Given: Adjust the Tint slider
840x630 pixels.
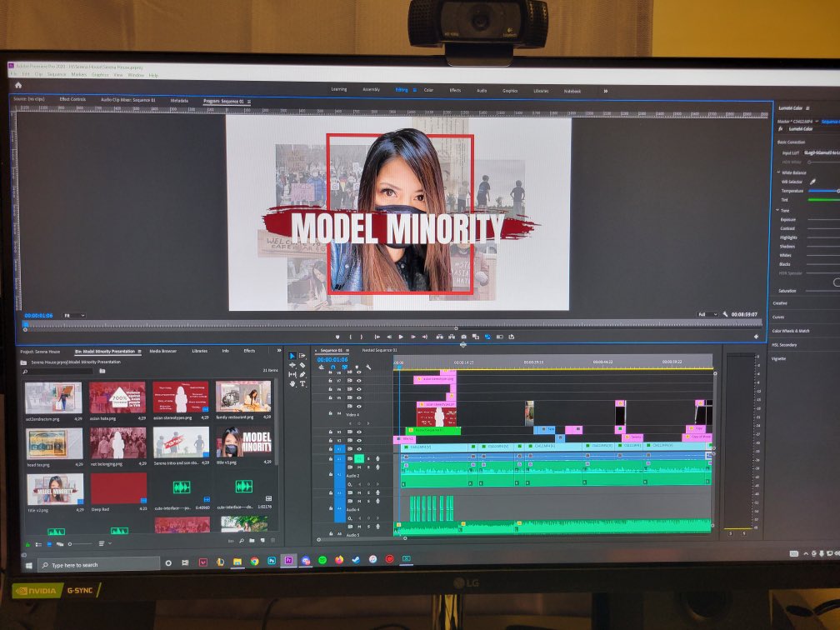Looking at the screenshot, I should click(824, 200).
